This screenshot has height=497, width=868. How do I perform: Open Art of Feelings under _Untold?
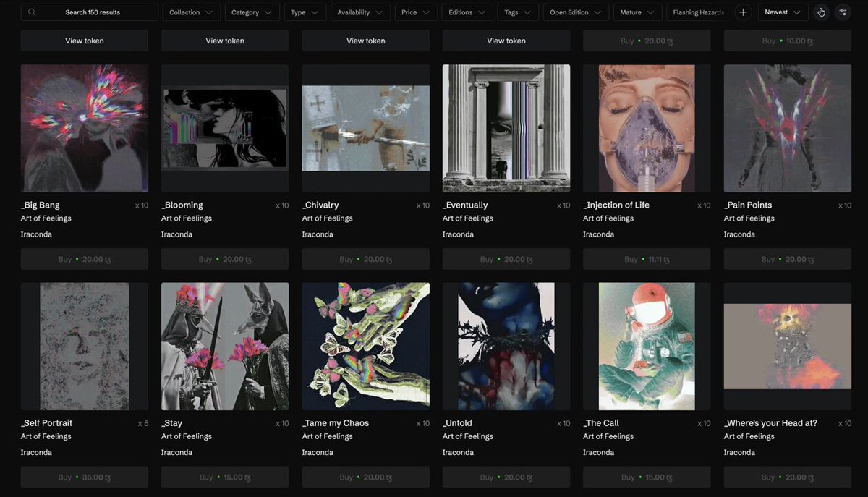(x=468, y=436)
